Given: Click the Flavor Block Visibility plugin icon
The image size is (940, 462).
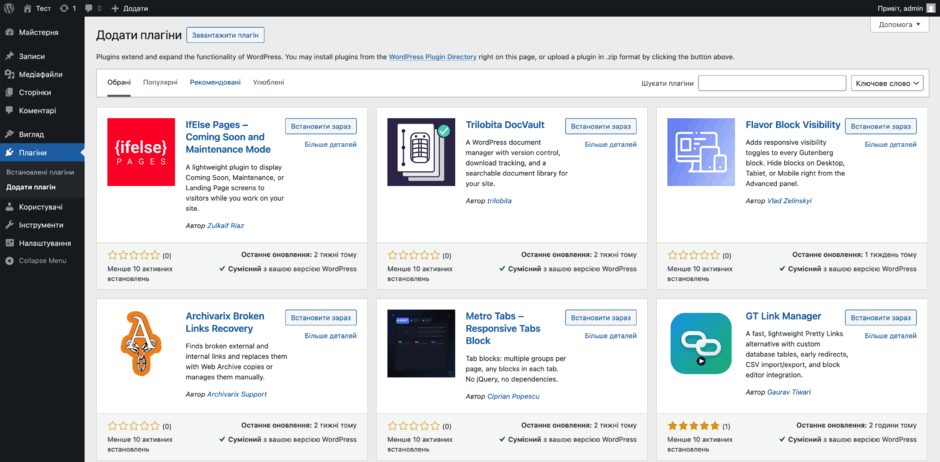Looking at the screenshot, I should click(x=701, y=152).
